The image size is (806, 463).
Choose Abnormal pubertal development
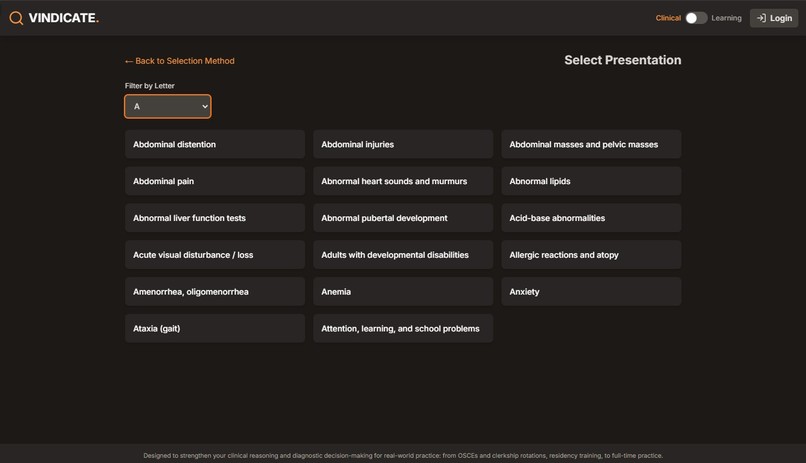(403, 218)
